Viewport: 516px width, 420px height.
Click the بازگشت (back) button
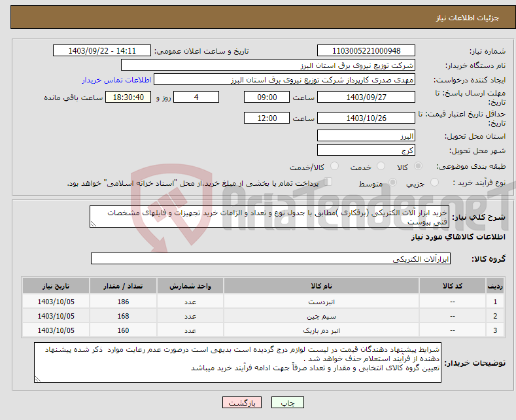241,402
